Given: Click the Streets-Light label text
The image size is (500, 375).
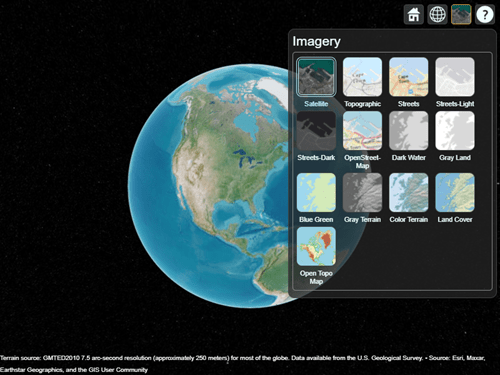Looking at the screenshot, I should tap(455, 104).
